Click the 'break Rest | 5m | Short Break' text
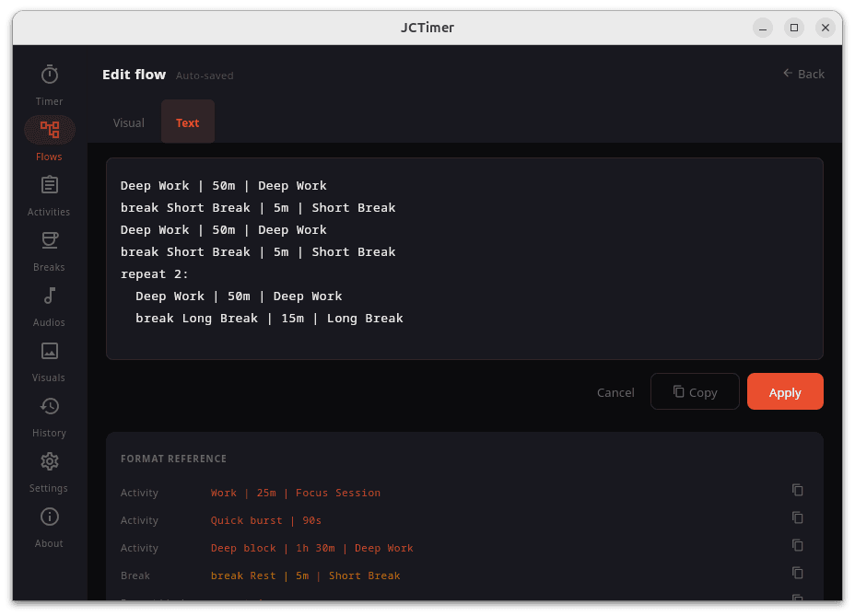 click(x=305, y=576)
